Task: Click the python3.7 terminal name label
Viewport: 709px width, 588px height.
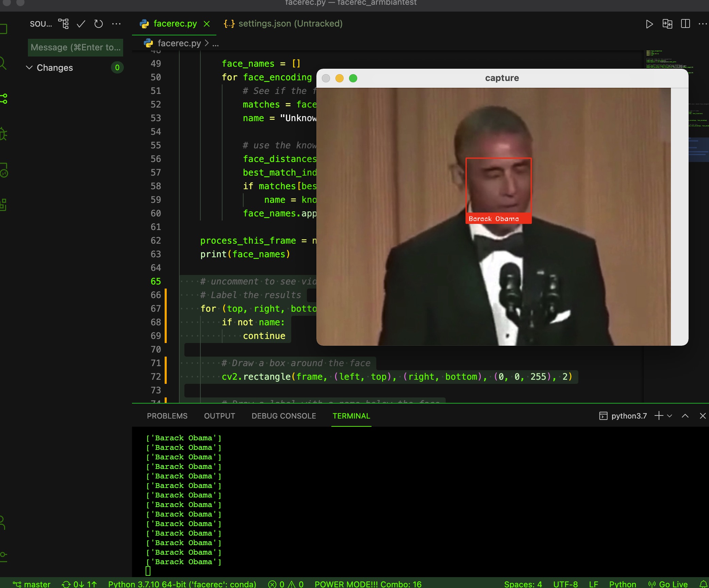Action: (629, 416)
